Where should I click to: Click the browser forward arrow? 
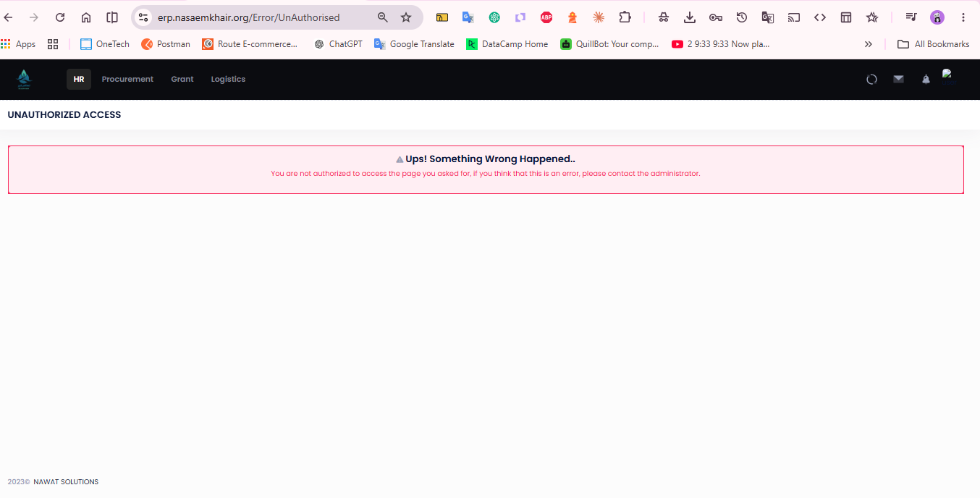[34, 17]
